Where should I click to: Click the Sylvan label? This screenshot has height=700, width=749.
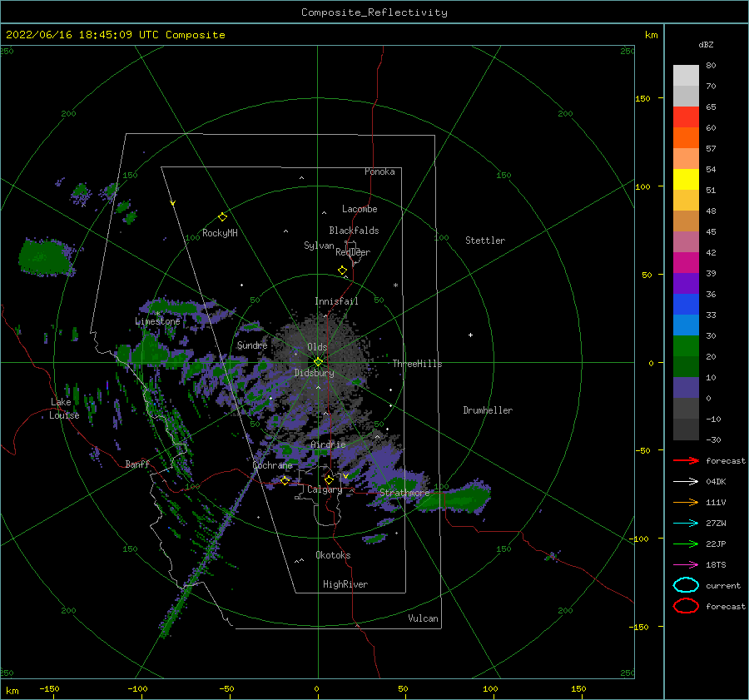pos(319,246)
